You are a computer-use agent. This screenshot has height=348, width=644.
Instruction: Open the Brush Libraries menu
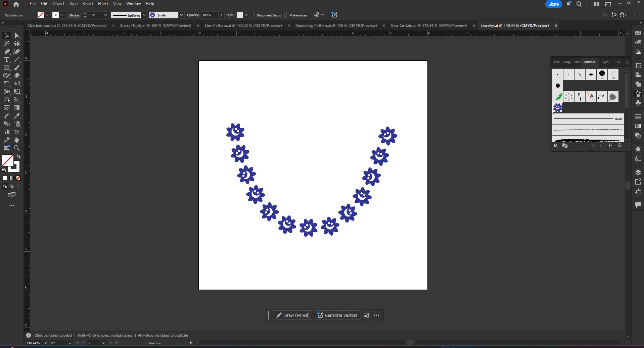tap(556, 145)
